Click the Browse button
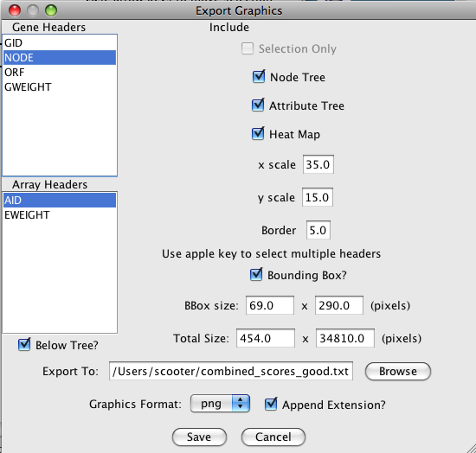Viewport: 476px width, 453px height. click(398, 371)
